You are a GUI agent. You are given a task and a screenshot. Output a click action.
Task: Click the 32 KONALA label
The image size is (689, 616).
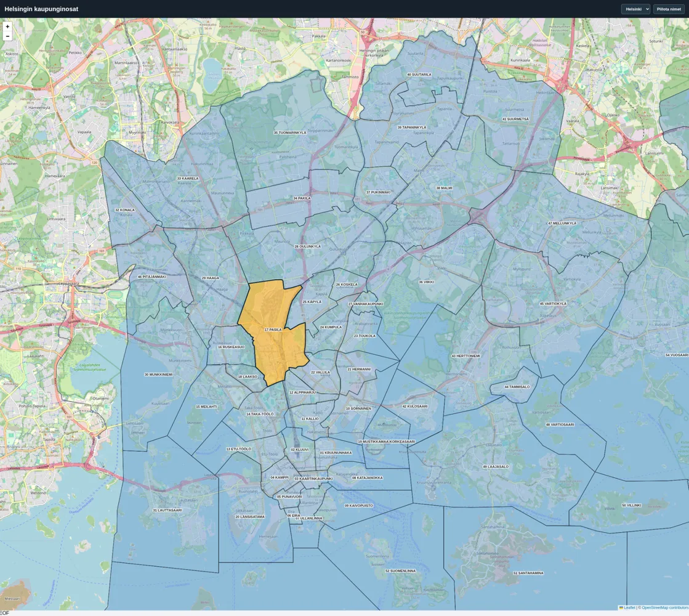(x=125, y=209)
